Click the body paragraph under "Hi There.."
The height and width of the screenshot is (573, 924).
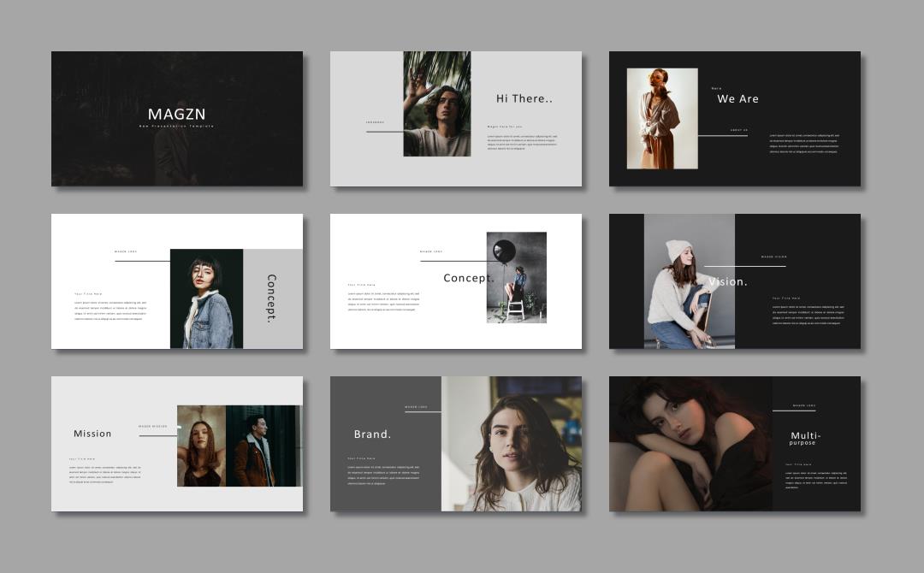click(522, 141)
